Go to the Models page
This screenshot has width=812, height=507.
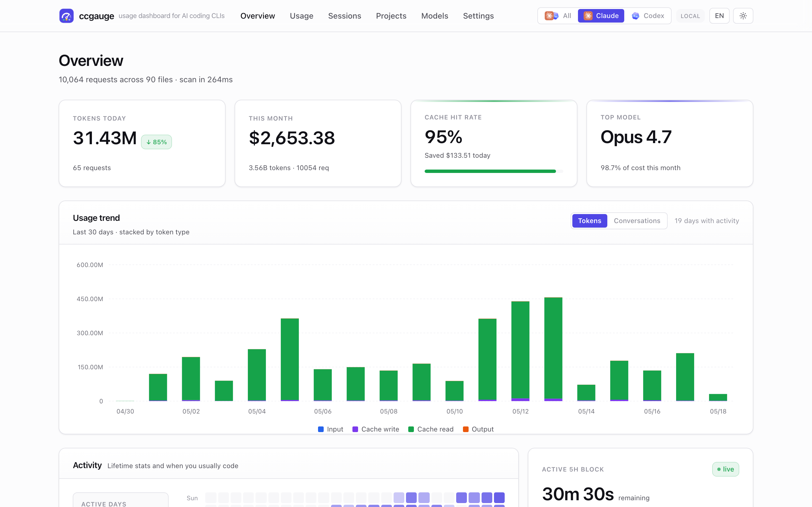434,16
